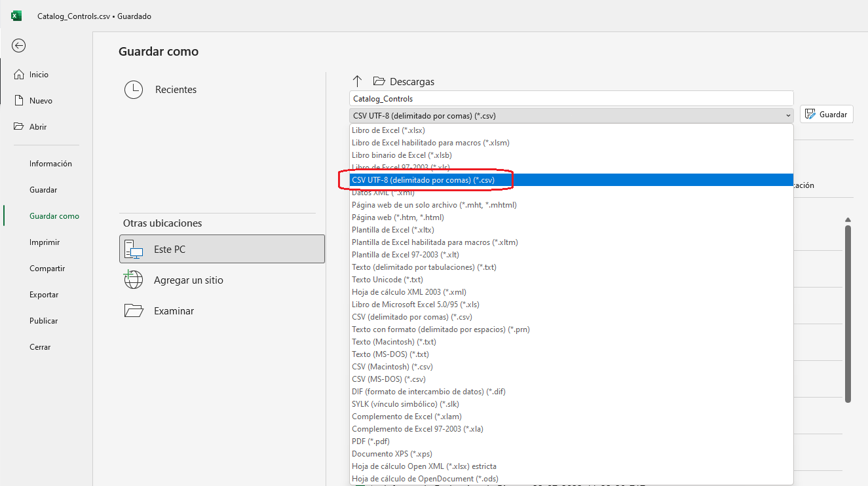Click the back arrow circle icon
868x486 pixels.
click(19, 45)
